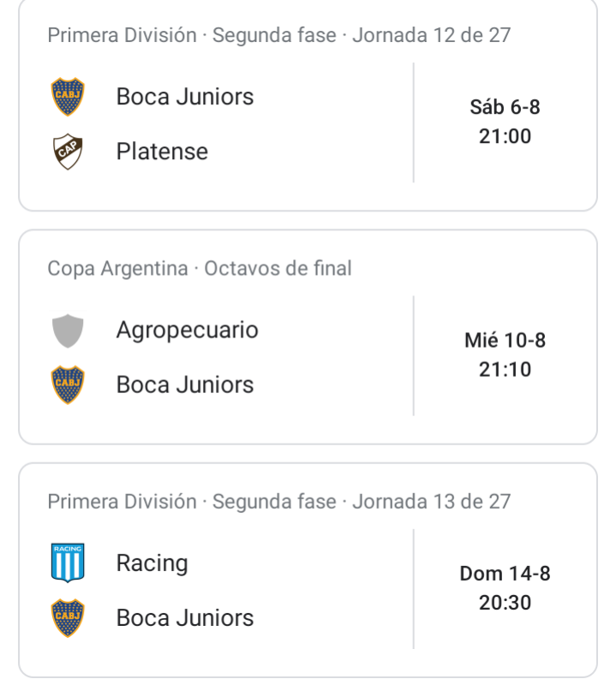
Task: Open Boca Juniors team name versus Platense
Action: 185,97
